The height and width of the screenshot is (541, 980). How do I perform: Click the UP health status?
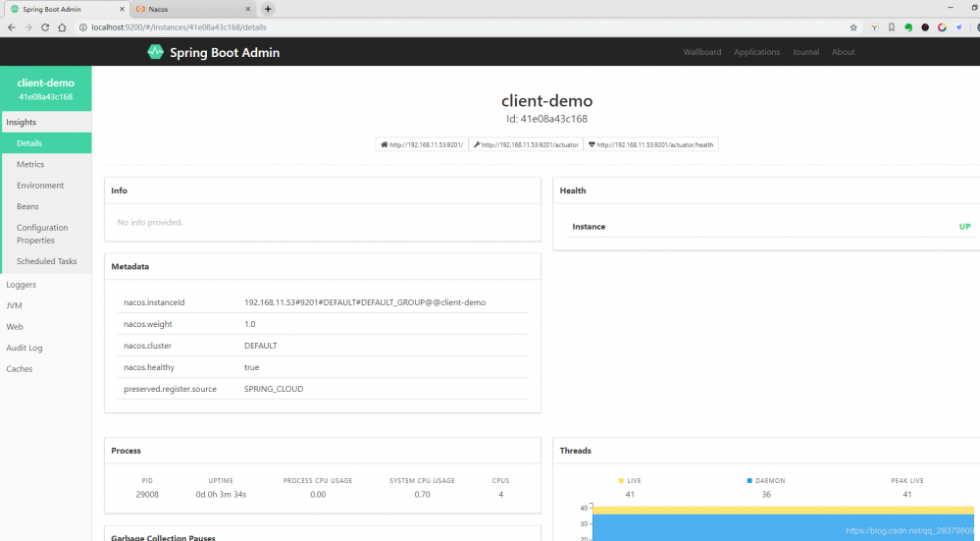964,227
